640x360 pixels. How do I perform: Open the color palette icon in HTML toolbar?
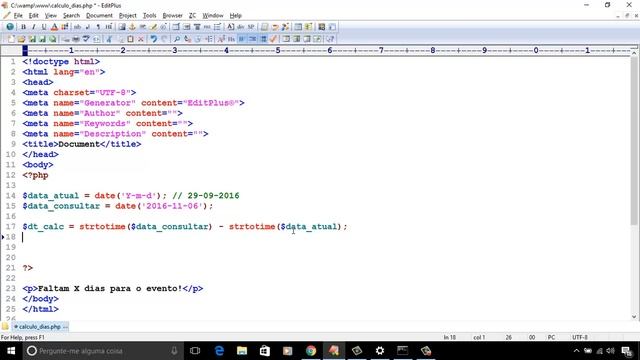pos(65,27)
